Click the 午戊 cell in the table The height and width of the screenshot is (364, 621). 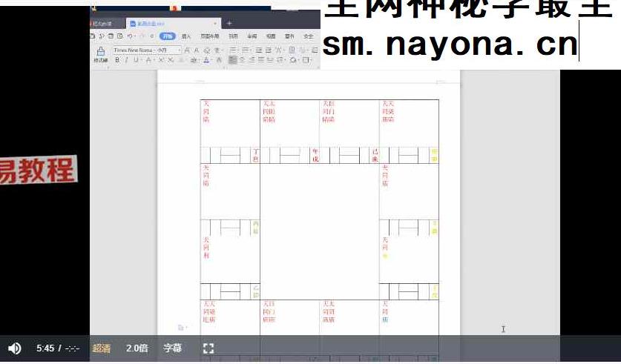pos(315,155)
